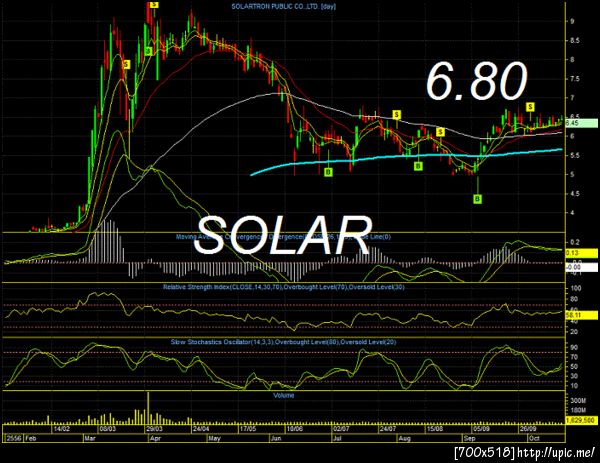Select the Slow Stochastics Oscillator indicator title
Screen dimensions: 600x463
point(284,342)
